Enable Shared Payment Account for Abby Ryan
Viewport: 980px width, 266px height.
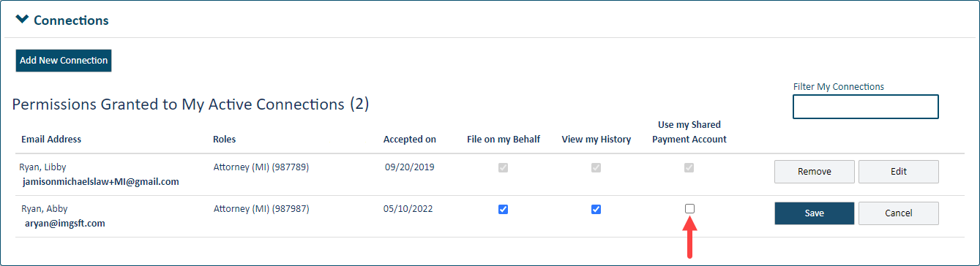click(689, 209)
